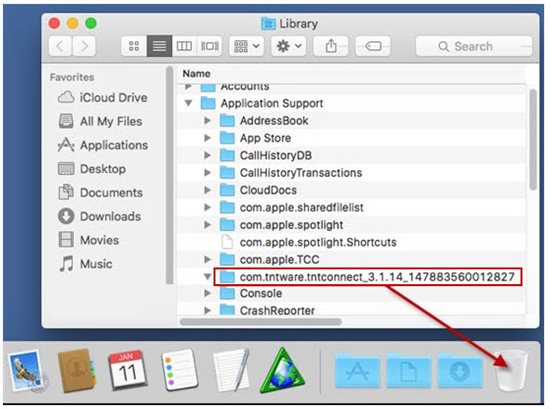Click the Share button in toolbar
Screen dimensions: 550x409
pyautogui.click(x=331, y=46)
